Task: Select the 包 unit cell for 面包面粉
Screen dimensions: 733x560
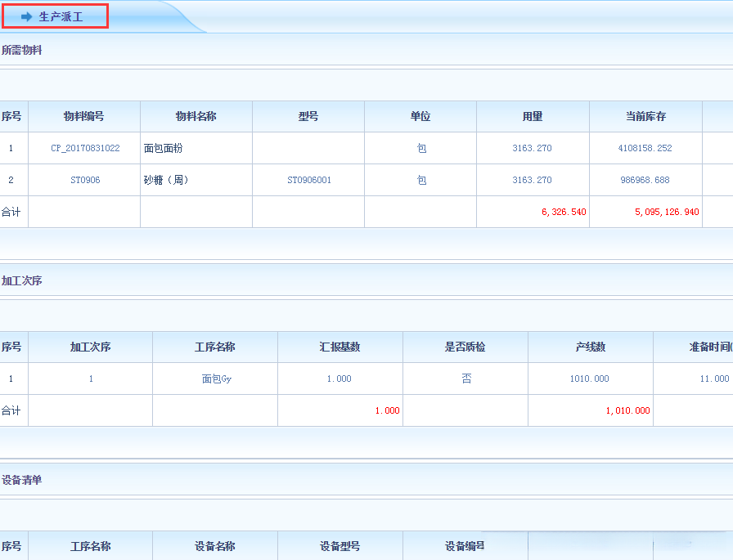Action: point(421,148)
